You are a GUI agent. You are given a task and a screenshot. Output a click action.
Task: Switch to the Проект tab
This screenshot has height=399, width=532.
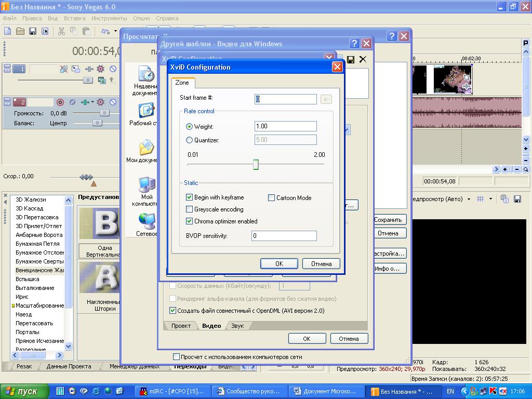point(181,326)
